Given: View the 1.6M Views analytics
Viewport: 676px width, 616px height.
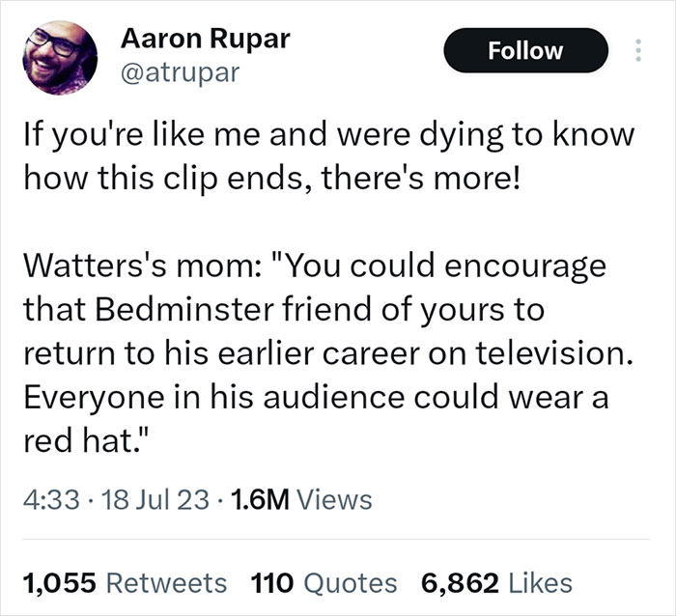Looking at the screenshot, I should point(303,499).
